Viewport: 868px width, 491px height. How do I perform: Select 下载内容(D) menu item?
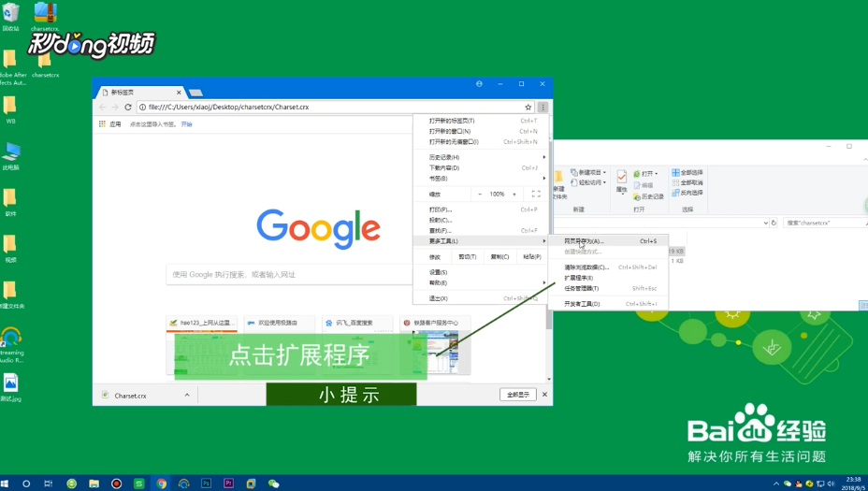point(481,167)
